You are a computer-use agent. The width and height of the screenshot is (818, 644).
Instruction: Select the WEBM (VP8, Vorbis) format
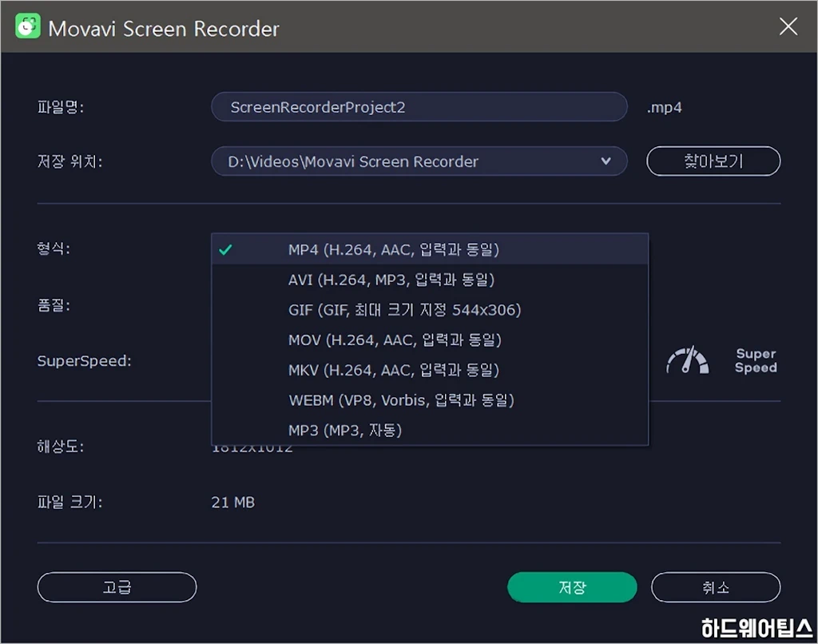tap(430, 400)
